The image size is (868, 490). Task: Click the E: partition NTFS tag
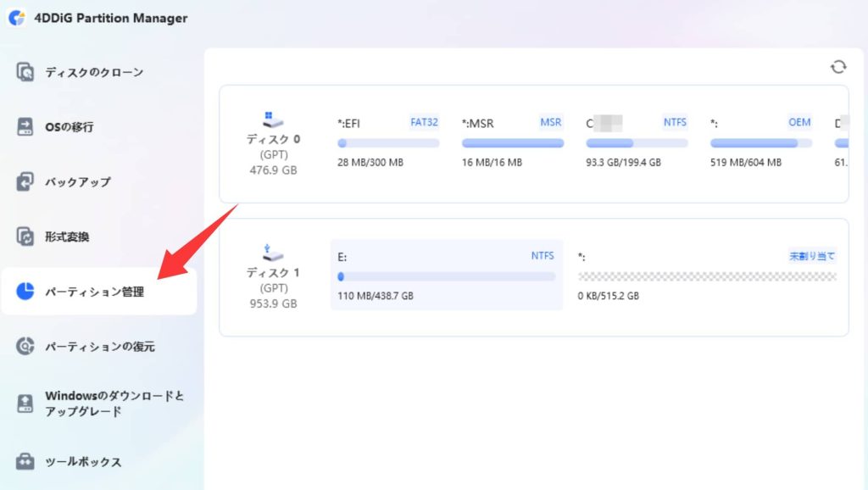click(x=542, y=256)
